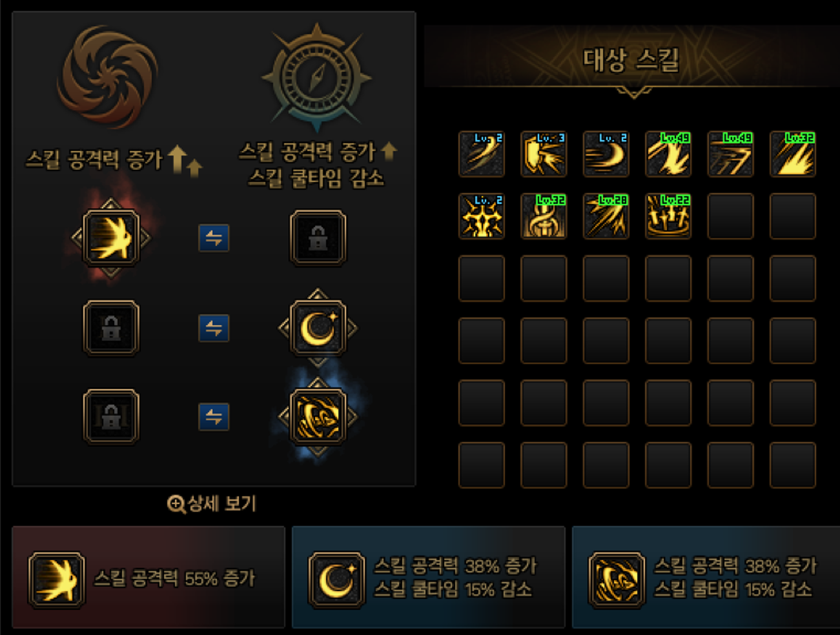Image resolution: width=840 pixels, height=635 pixels.
Task: Select the red-glowing winged rune slot
Action: pos(111,238)
